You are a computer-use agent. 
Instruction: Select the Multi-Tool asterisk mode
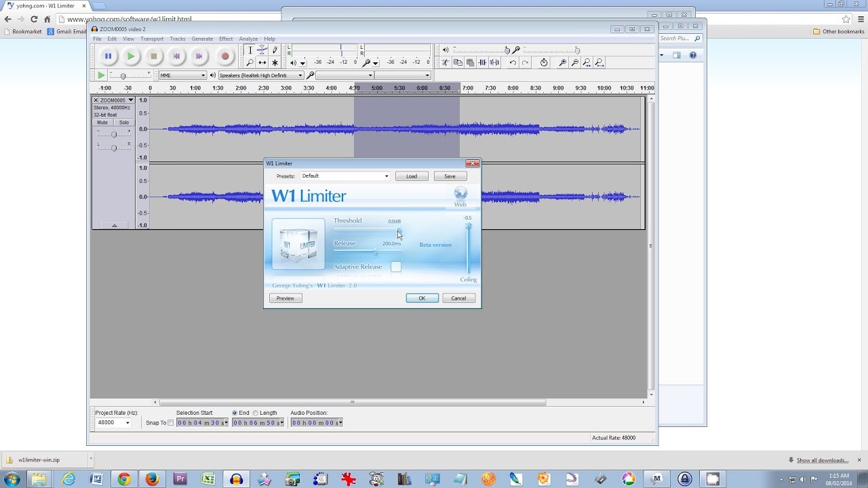tap(275, 62)
